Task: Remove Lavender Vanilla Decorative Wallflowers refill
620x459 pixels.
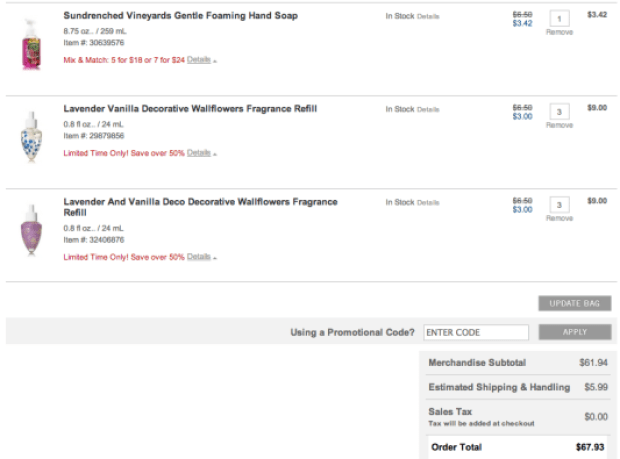Action: click(x=559, y=125)
